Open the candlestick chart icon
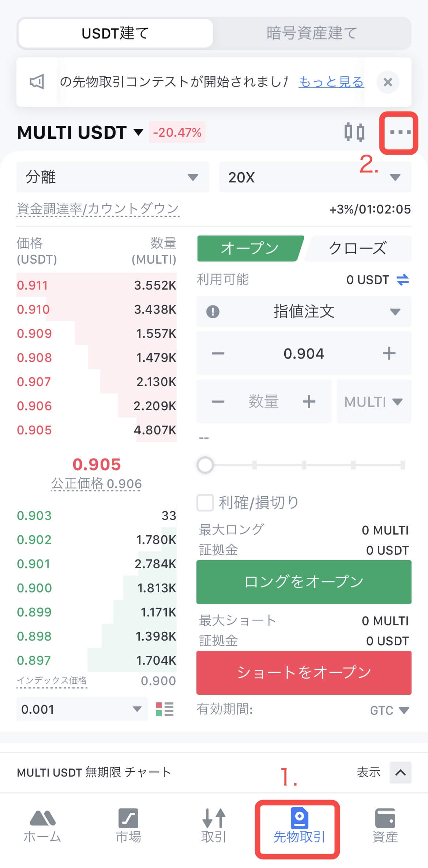 [354, 132]
